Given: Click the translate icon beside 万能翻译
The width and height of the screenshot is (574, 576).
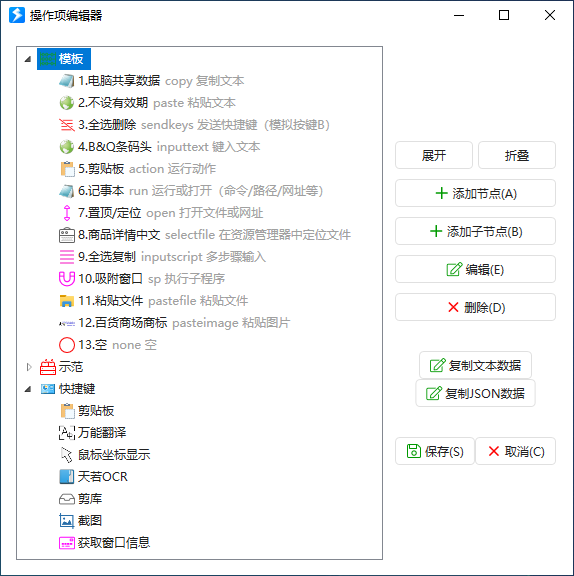Looking at the screenshot, I should pyautogui.click(x=67, y=433).
